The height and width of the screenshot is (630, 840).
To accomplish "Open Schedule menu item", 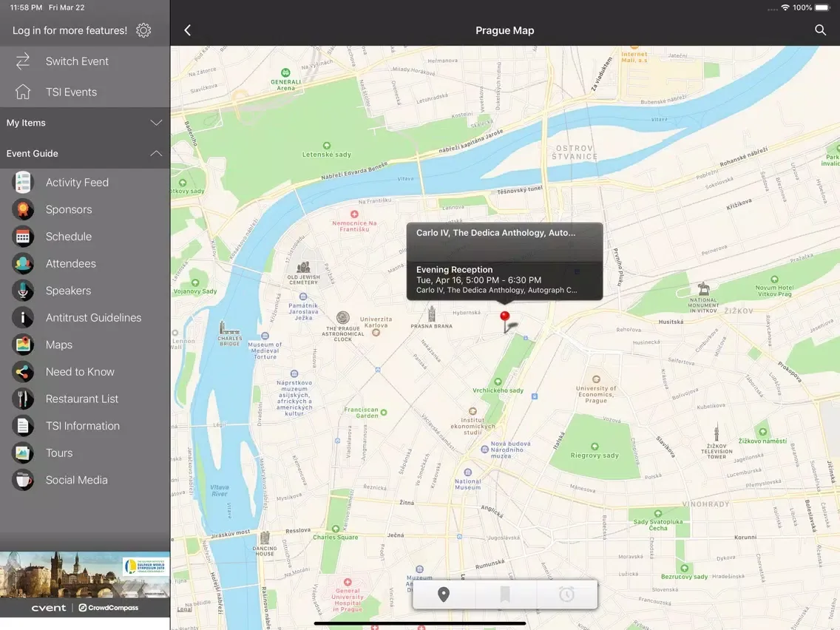I will pos(85,237).
